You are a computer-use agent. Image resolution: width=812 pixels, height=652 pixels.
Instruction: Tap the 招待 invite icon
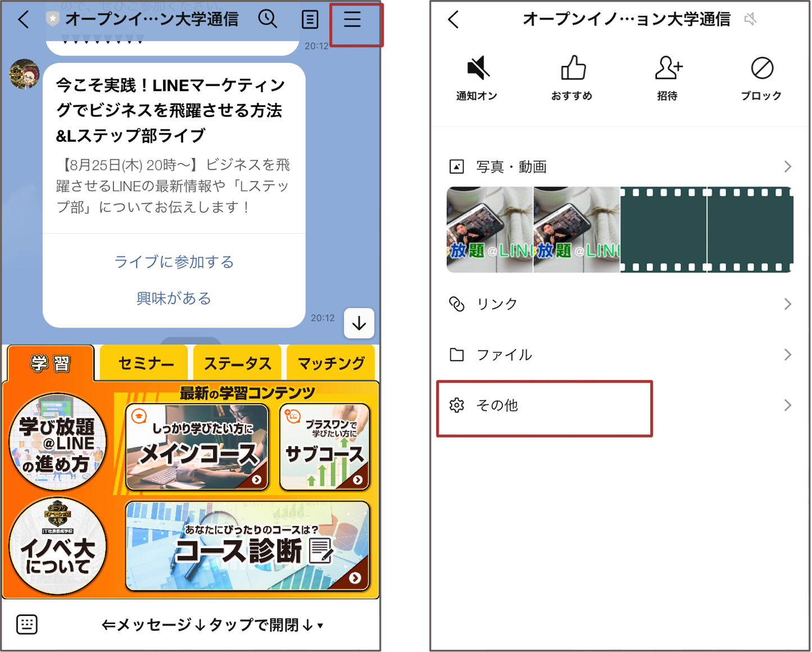668,69
